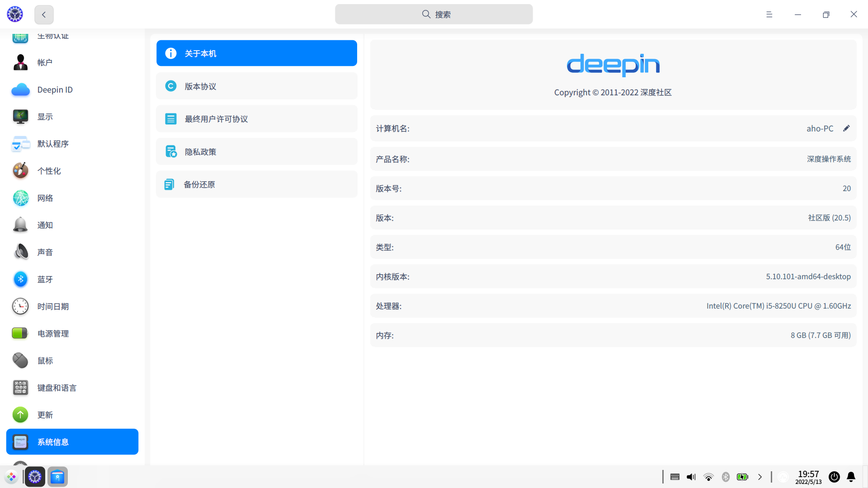
Task: Open Network (网络) settings
Action: (x=45, y=198)
